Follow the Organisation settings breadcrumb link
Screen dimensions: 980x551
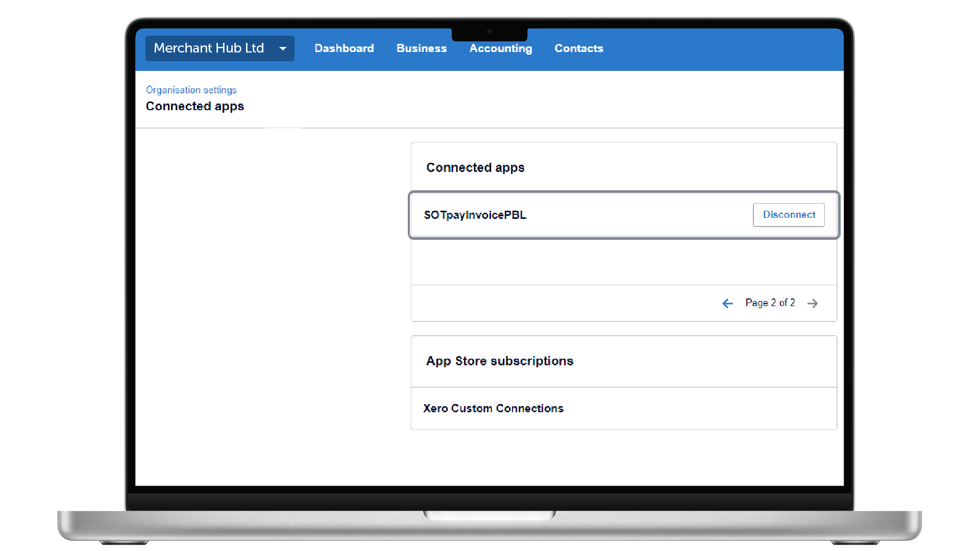tap(191, 90)
